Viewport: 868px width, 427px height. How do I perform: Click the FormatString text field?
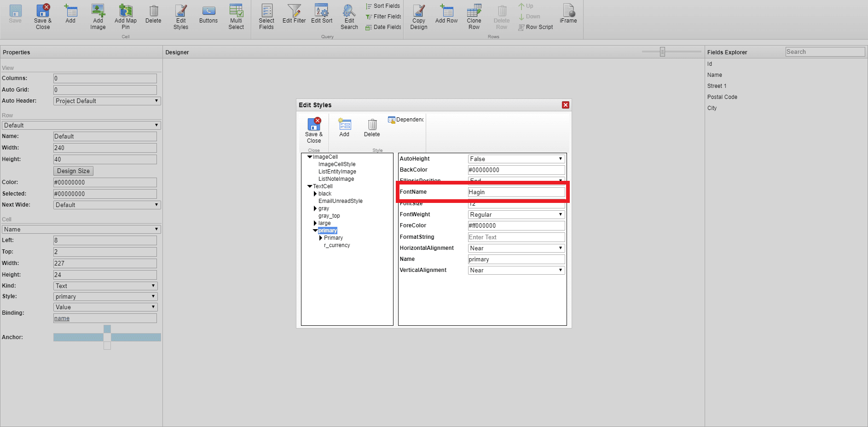click(x=516, y=237)
